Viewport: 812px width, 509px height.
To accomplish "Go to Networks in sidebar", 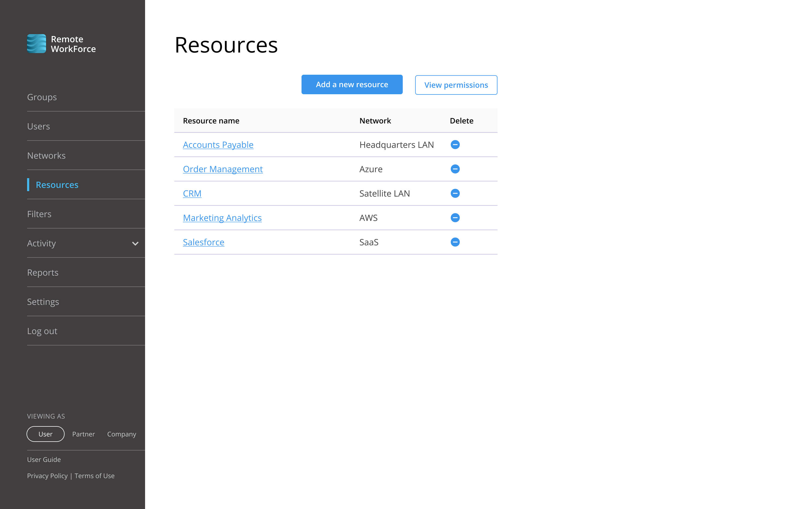I will [x=47, y=155].
